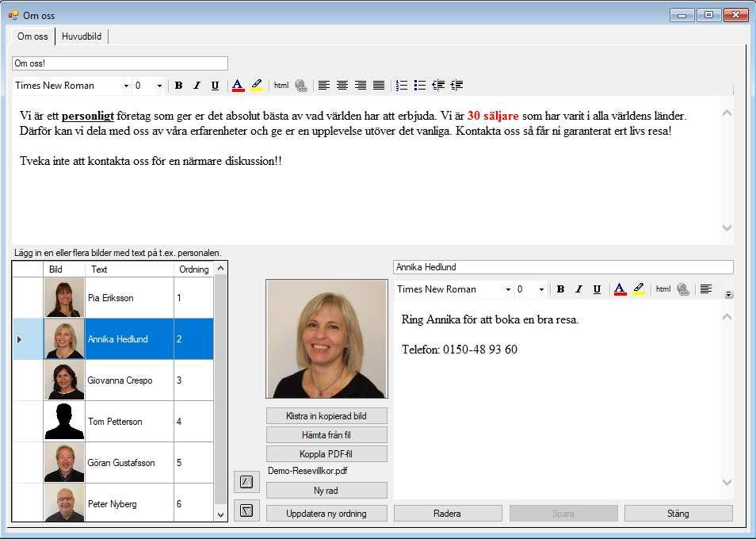
Task: Insert bulleted list in top editor
Action: [420, 86]
